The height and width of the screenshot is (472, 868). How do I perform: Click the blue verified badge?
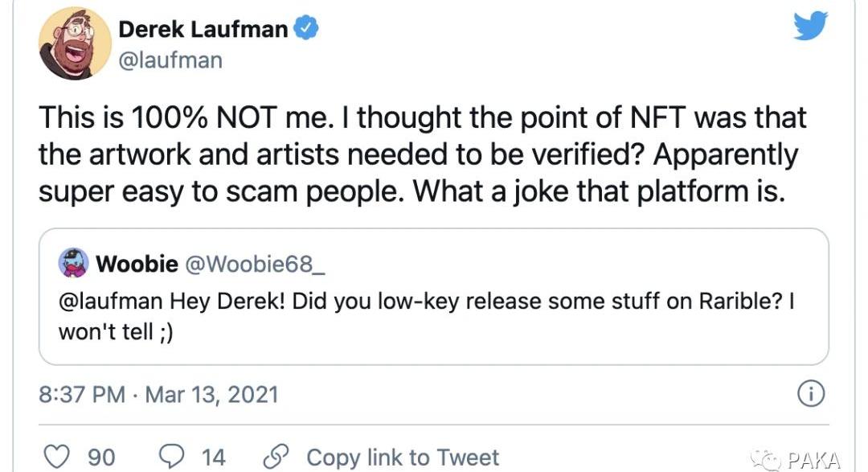point(305,28)
